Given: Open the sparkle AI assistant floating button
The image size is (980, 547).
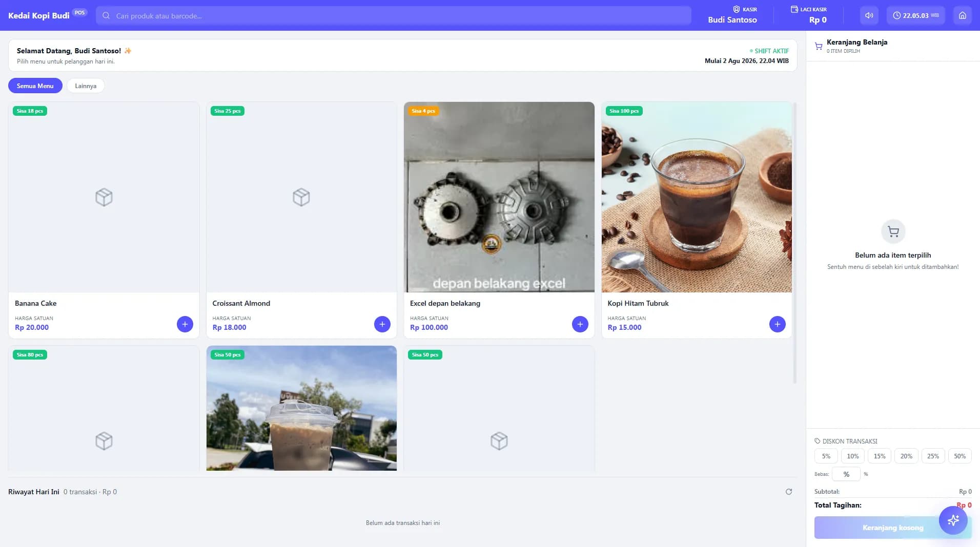Looking at the screenshot, I should click(953, 520).
